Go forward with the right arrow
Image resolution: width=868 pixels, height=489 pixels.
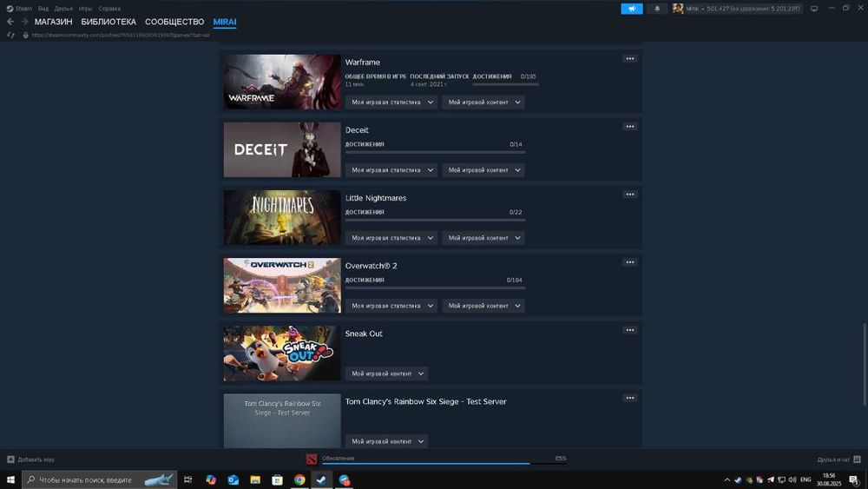24,22
